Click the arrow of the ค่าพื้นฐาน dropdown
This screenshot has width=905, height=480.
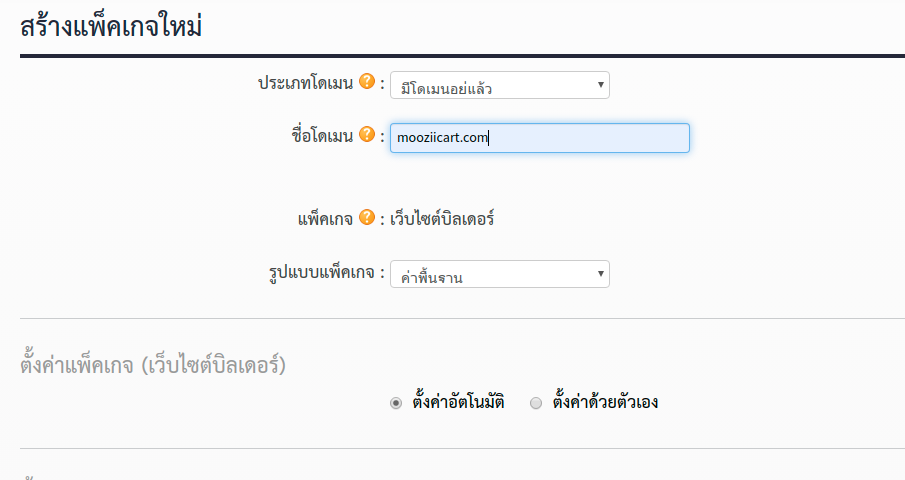pyautogui.click(x=600, y=273)
